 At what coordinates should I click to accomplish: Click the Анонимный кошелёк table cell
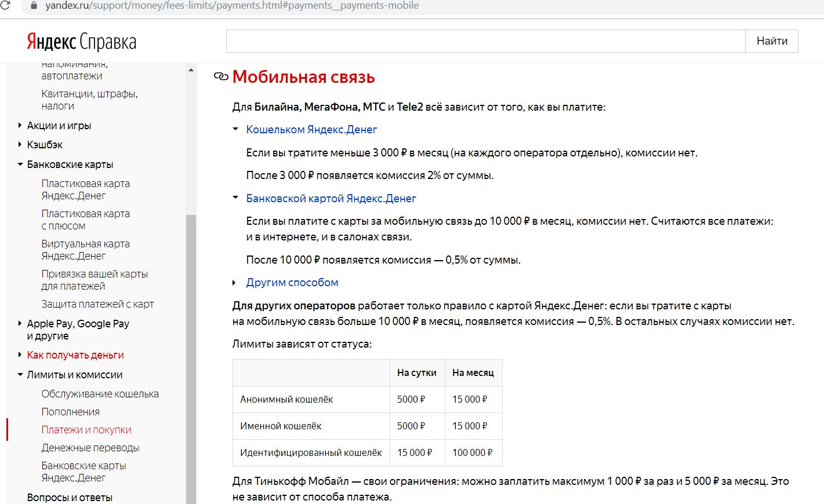[x=311, y=400]
